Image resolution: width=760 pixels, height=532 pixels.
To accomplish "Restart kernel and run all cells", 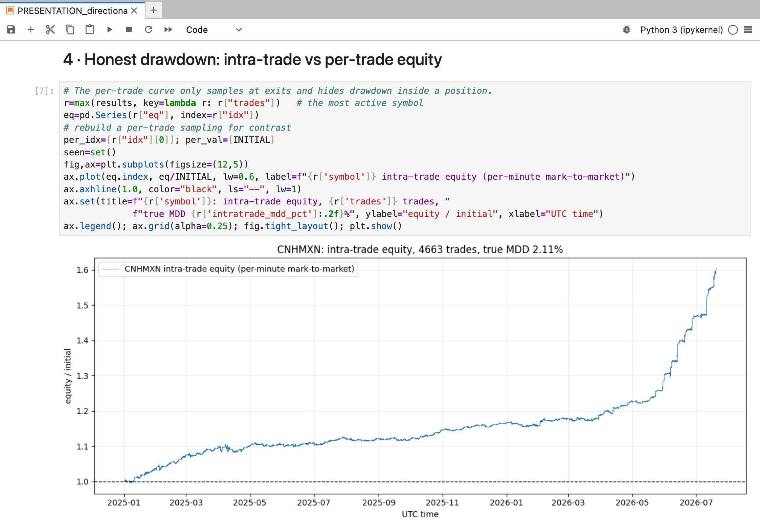I will (168, 30).
